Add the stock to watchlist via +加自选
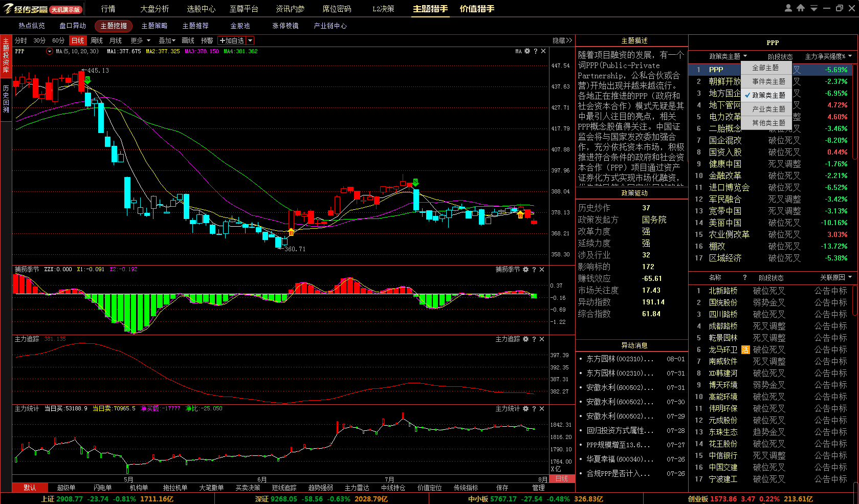 [232, 40]
